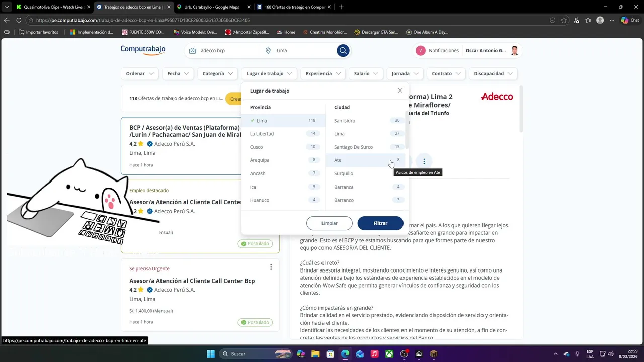Open the Salario filter dropdown
Viewport: 644px width, 362px height.
[x=366, y=74]
